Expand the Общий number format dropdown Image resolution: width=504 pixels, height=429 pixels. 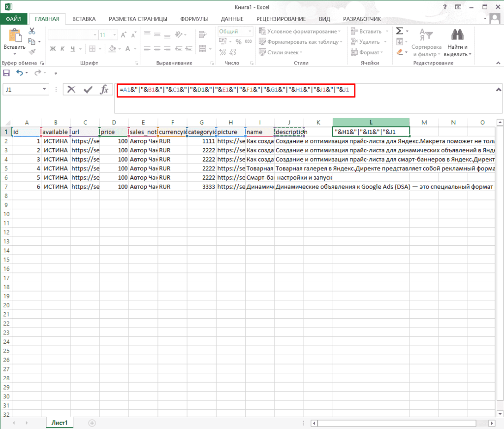tap(250, 32)
